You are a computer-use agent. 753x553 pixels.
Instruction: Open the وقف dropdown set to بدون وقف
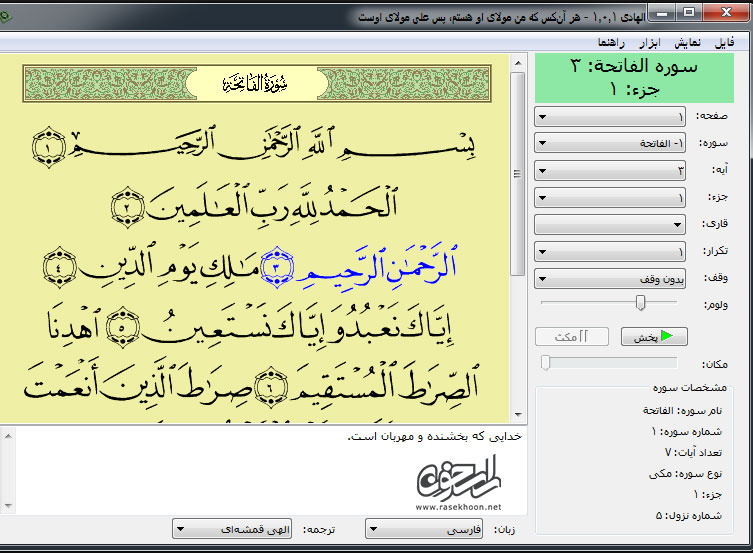[x=610, y=279]
